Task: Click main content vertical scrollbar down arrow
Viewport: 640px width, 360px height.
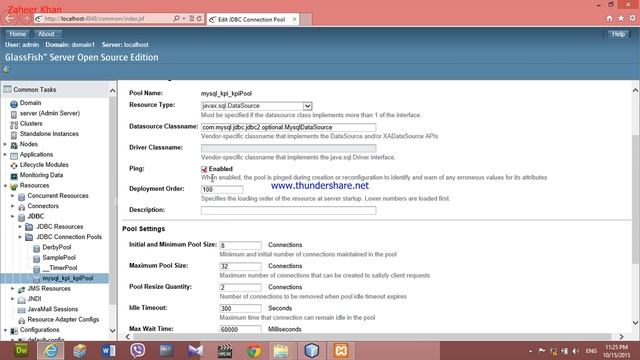Action: click(x=635, y=323)
